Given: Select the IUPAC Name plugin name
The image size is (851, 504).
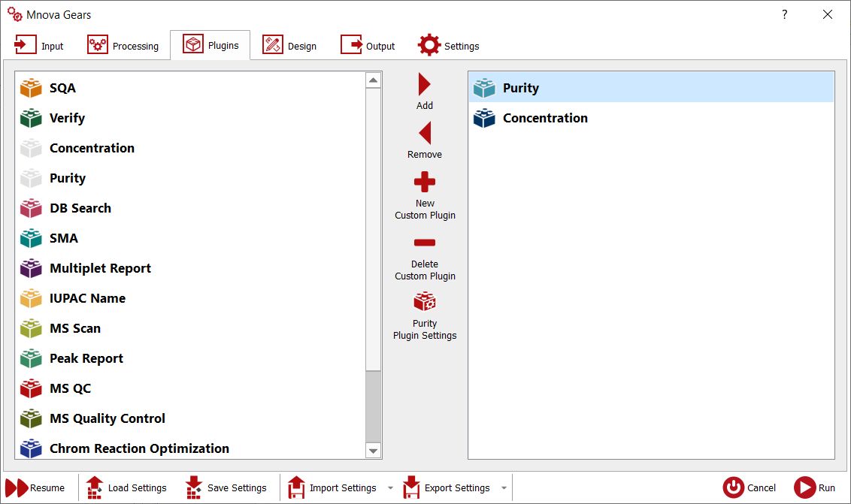Looking at the screenshot, I should 87,298.
